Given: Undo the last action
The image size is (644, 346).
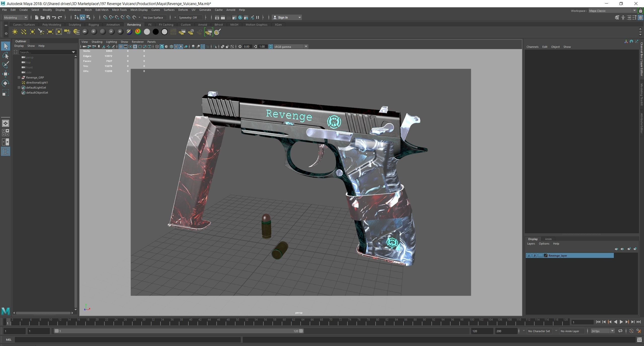Looking at the screenshot, I should (x=54, y=17).
